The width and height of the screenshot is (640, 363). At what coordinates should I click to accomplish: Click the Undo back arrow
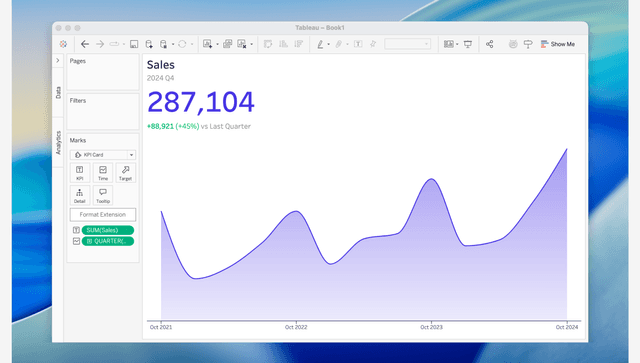pyautogui.click(x=85, y=44)
